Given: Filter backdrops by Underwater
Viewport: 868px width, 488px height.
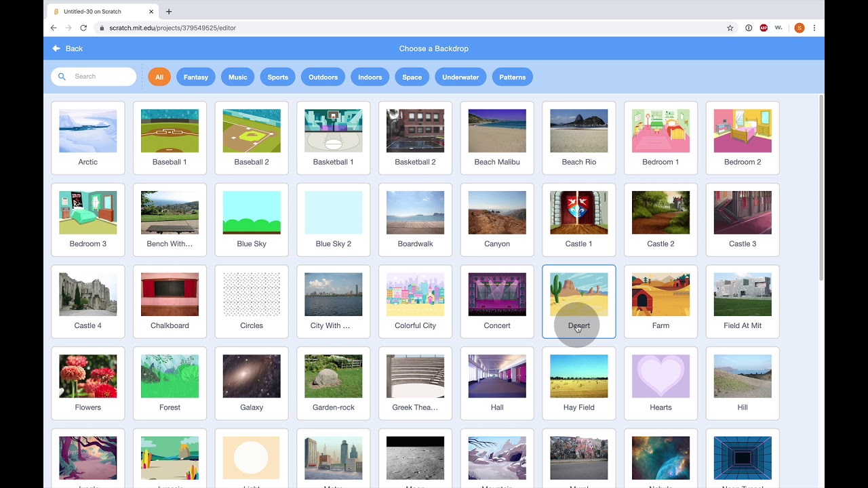Looking at the screenshot, I should (x=461, y=77).
